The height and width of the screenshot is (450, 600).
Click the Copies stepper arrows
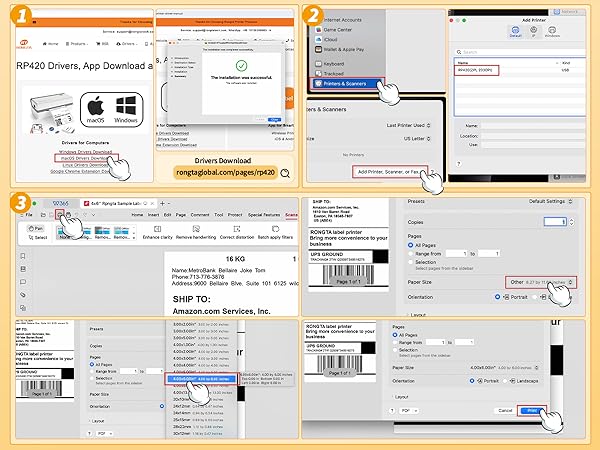[571, 222]
